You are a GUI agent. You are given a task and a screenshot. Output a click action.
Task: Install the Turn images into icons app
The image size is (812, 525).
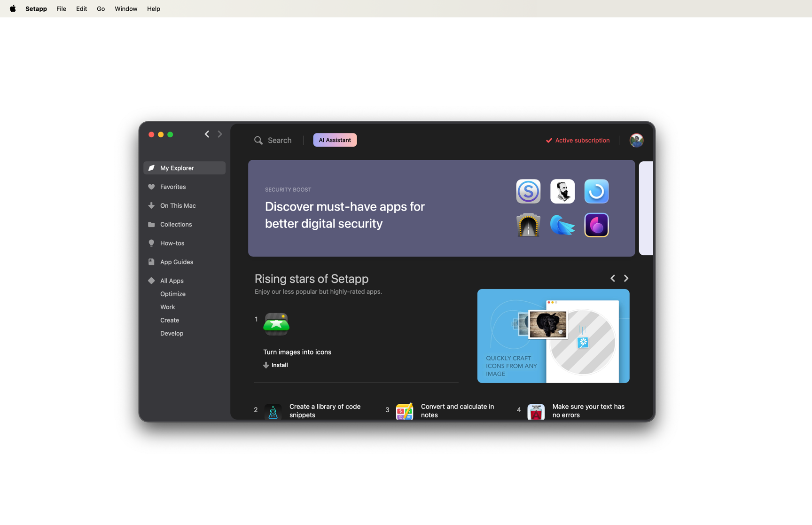point(275,365)
